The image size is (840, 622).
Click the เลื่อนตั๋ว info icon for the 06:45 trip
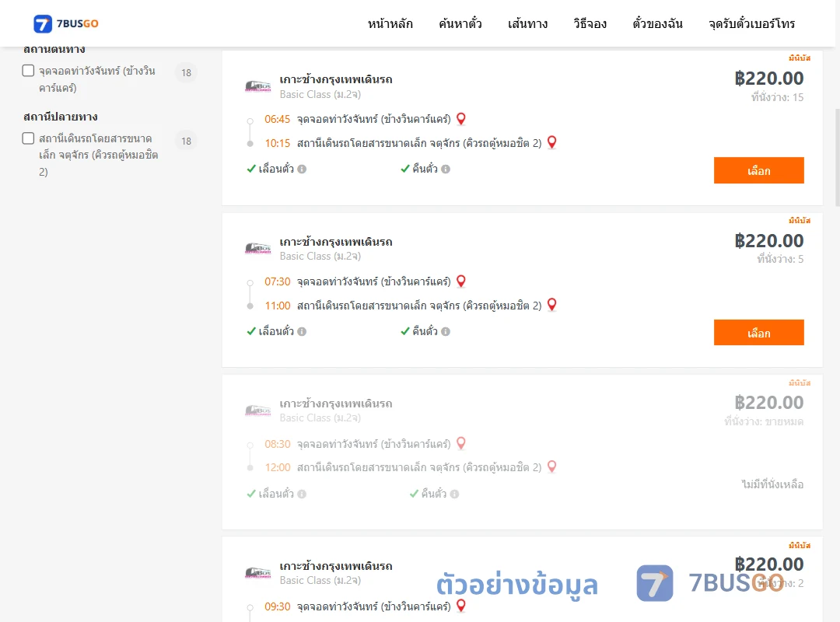point(302,169)
